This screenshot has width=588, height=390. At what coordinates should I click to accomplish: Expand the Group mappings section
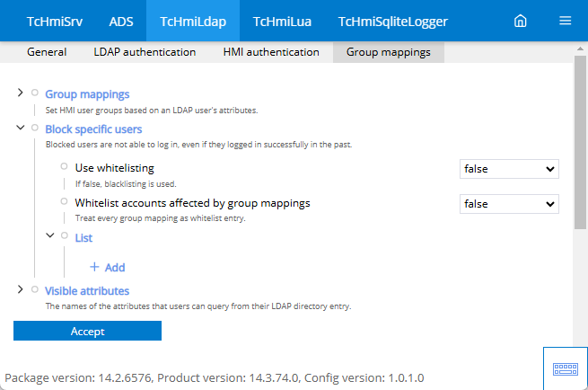point(21,93)
